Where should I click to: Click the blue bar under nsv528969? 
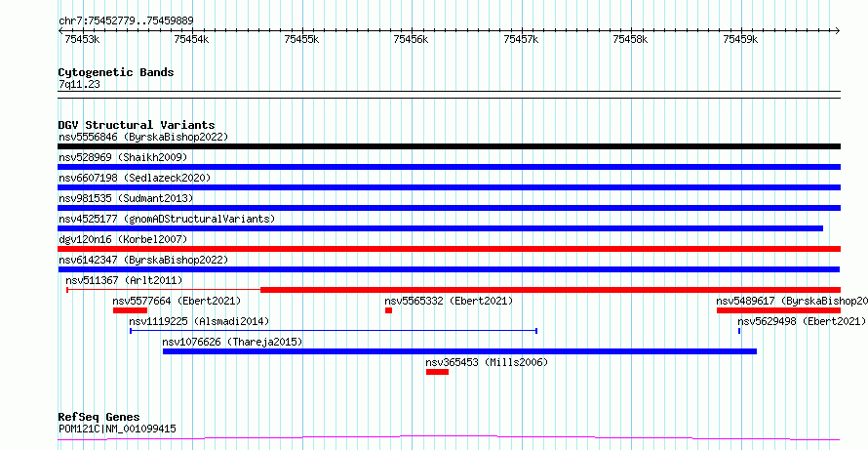coord(449,167)
